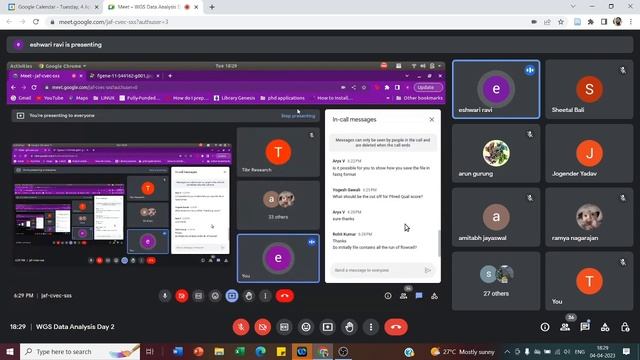The height and width of the screenshot is (360, 640).
Task: Select the arun gurung participant tile
Action: tap(496, 153)
